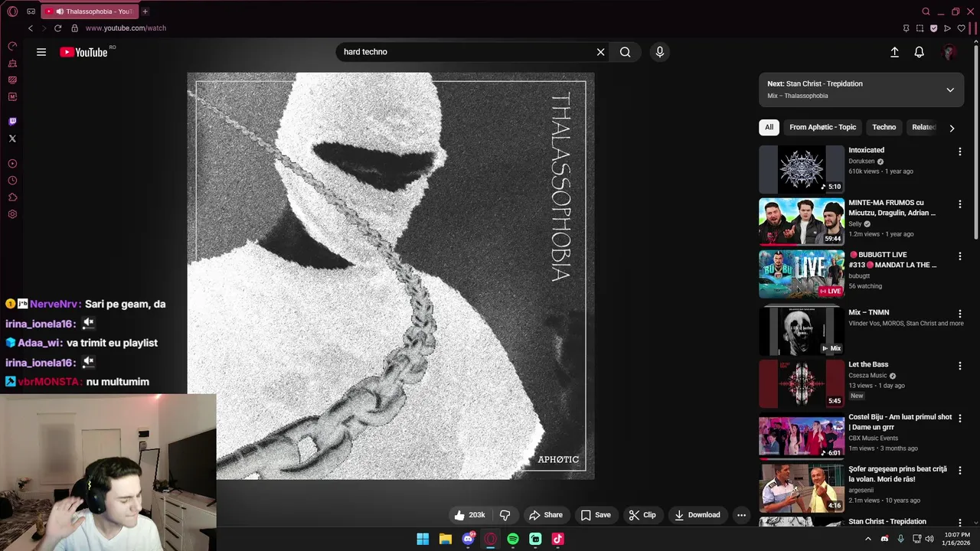Viewport: 980px width, 551px height.
Task: Open ad blocker shield icon
Action: tap(933, 28)
